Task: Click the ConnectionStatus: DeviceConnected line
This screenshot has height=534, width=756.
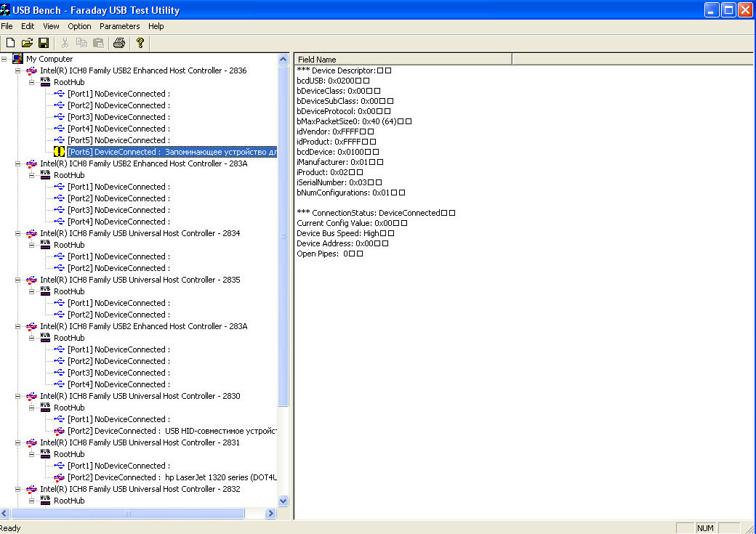Action: point(376,213)
